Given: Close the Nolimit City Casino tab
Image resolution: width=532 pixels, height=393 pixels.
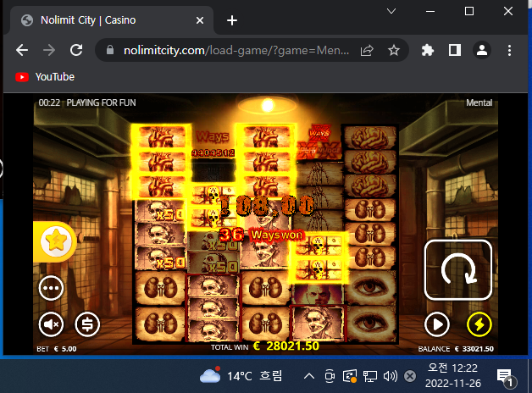Looking at the screenshot, I should click(x=200, y=20).
